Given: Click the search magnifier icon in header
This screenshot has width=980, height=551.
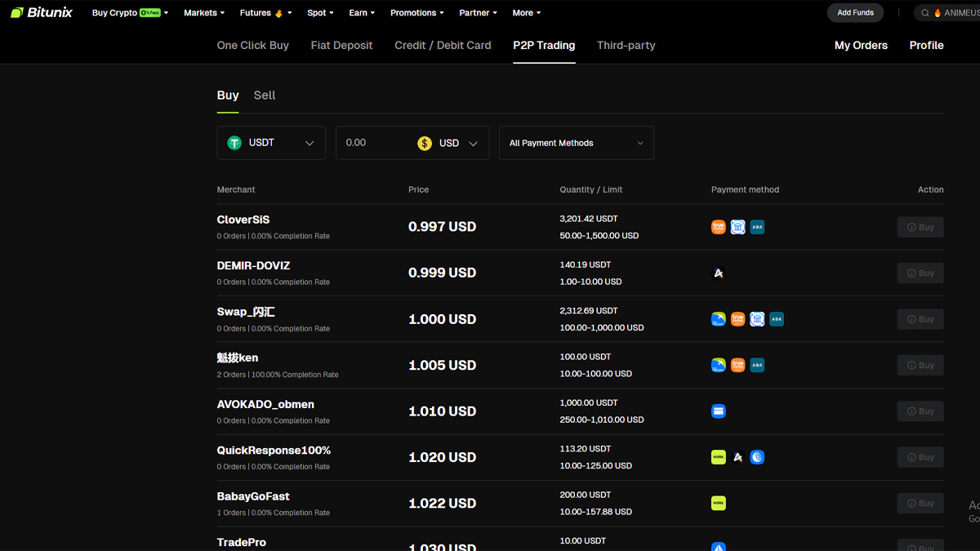Looking at the screenshot, I should (x=925, y=13).
